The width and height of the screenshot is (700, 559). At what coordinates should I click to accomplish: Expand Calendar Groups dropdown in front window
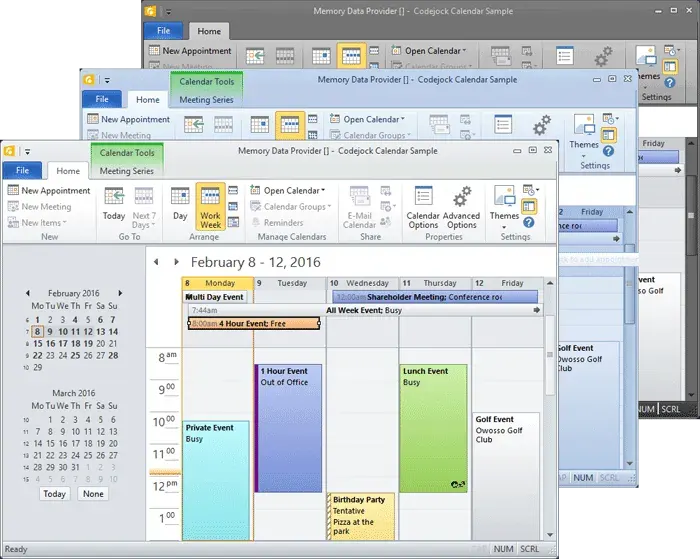tap(291, 207)
